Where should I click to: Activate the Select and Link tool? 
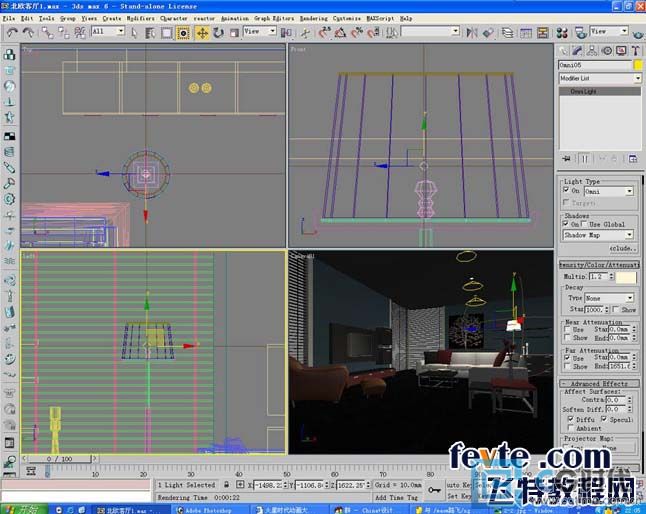47,33
